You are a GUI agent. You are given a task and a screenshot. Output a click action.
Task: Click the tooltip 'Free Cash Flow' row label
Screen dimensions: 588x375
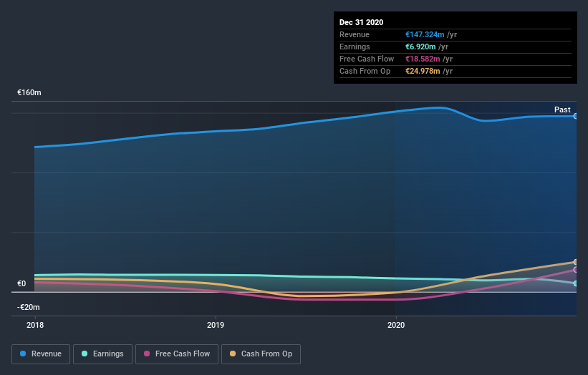pos(367,59)
